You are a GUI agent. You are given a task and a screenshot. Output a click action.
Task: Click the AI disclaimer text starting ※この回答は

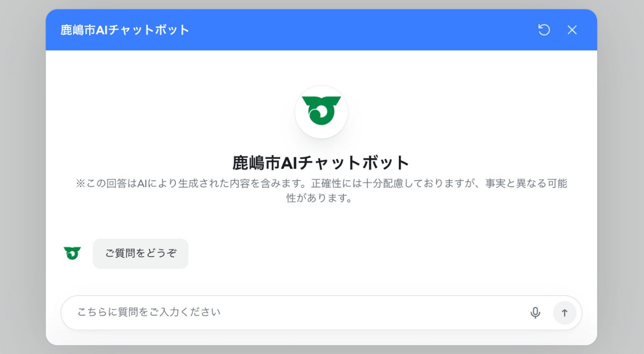tap(321, 191)
